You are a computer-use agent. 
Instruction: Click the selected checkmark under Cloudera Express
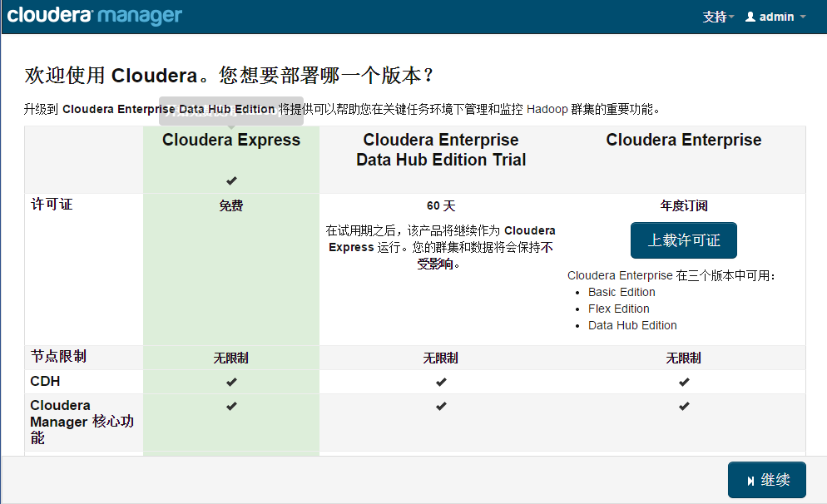click(231, 180)
